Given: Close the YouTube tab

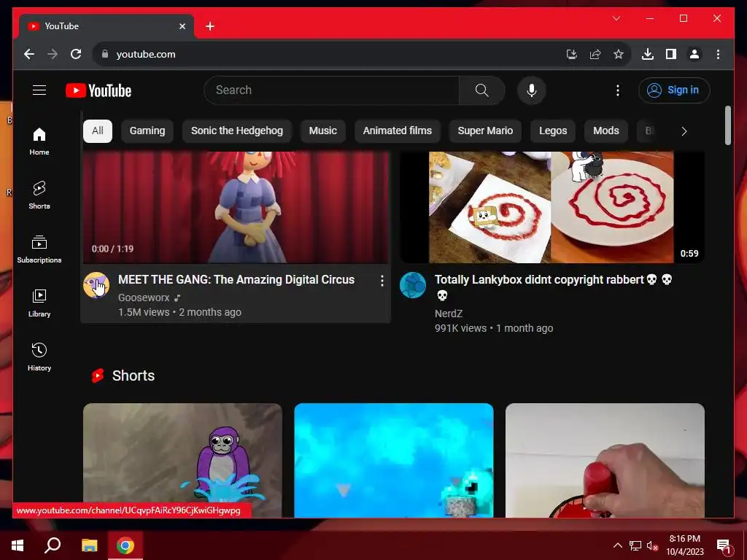Looking at the screenshot, I should [x=182, y=26].
